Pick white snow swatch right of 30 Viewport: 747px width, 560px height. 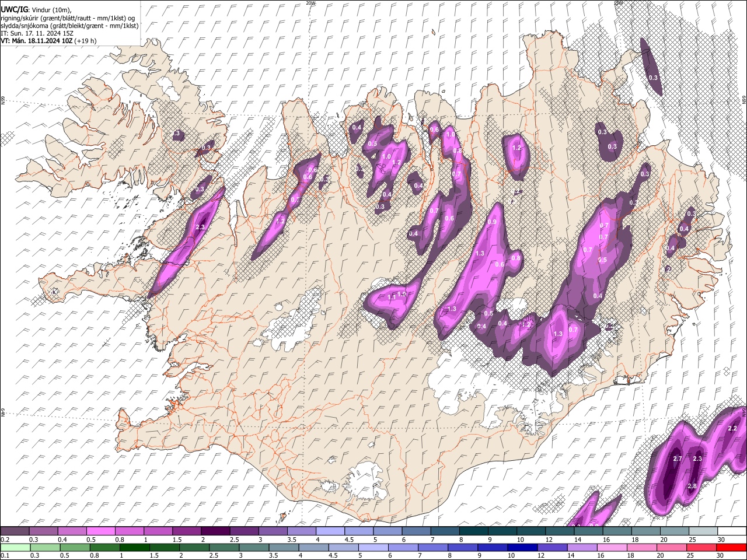point(732,531)
